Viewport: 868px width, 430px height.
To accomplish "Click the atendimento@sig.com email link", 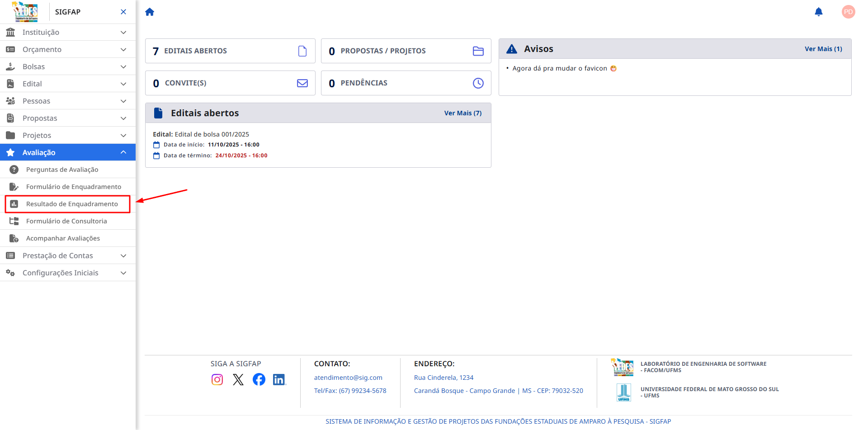I will coord(348,378).
